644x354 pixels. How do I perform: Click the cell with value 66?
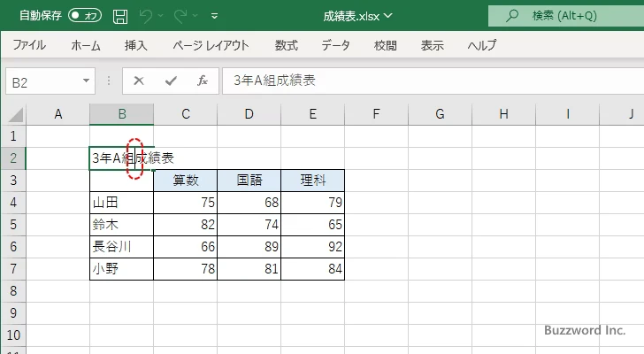pyautogui.click(x=186, y=247)
